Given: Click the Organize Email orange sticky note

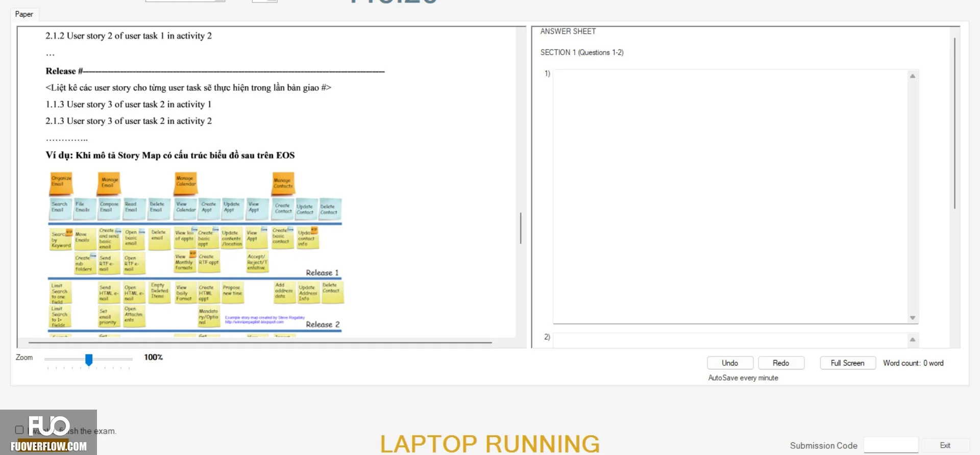Looking at the screenshot, I should (61, 183).
